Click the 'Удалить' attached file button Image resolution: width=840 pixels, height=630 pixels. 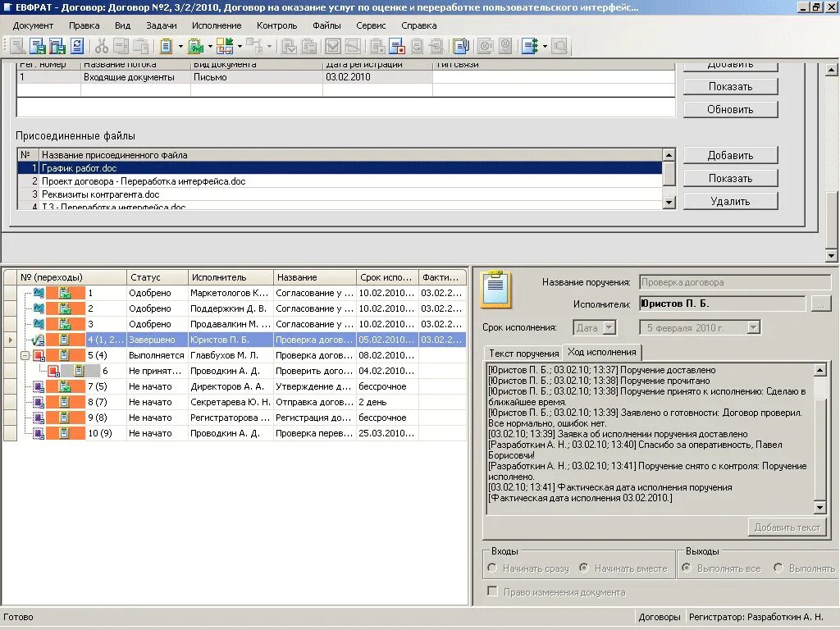[x=730, y=202]
